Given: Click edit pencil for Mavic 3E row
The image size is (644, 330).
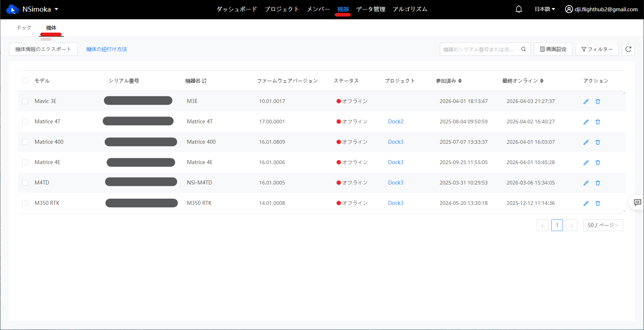Looking at the screenshot, I should click(586, 102).
